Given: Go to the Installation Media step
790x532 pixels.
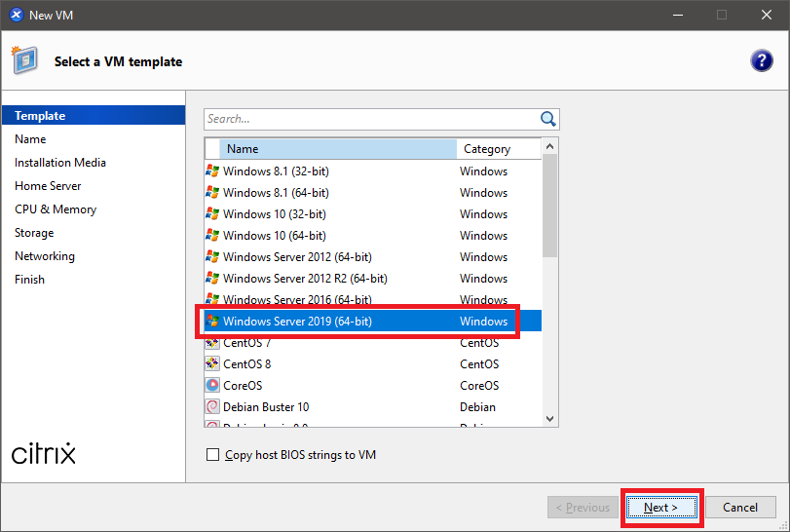Looking at the screenshot, I should coord(60,163).
